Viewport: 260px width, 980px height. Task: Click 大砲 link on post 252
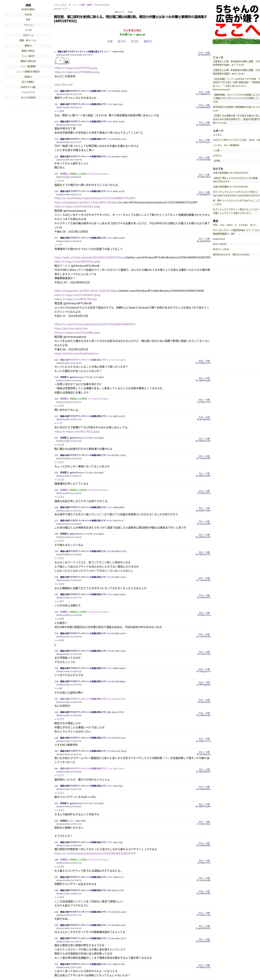pos(207,965)
